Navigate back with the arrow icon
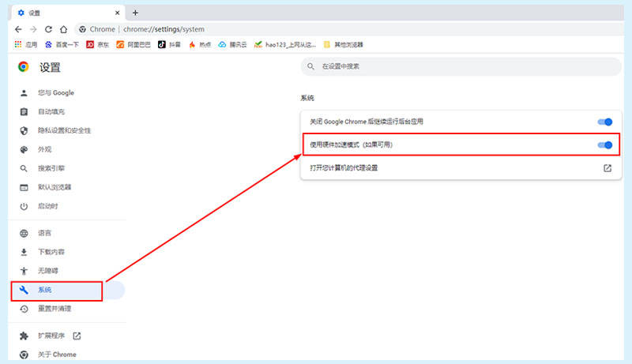Viewport: 632px width, 364px height. [x=18, y=29]
